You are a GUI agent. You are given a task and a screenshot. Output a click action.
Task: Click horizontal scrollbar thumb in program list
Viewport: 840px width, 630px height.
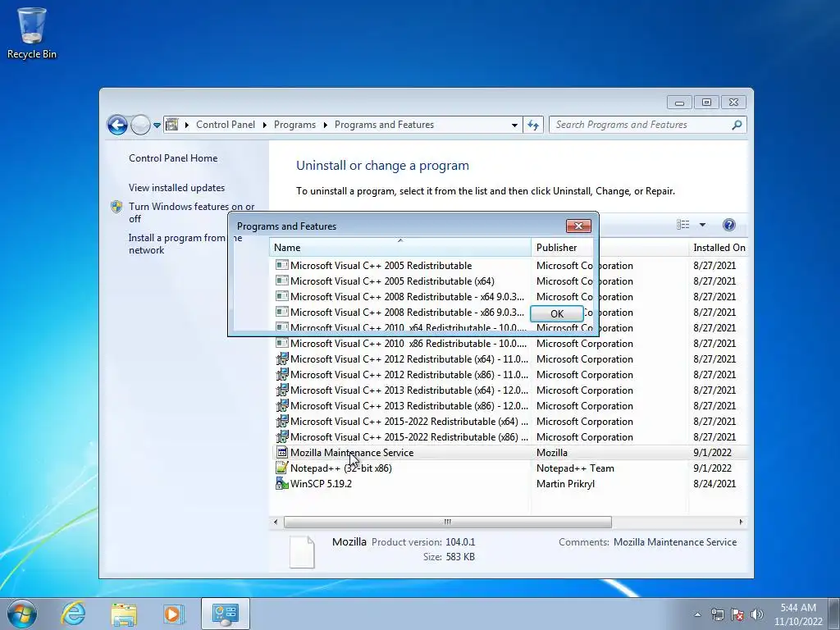click(447, 522)
